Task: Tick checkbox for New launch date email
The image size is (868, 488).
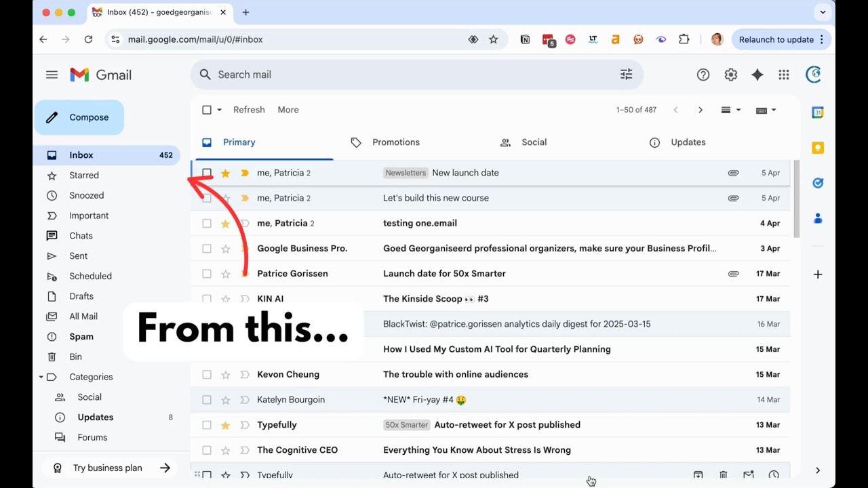Action: pos(207,173)
